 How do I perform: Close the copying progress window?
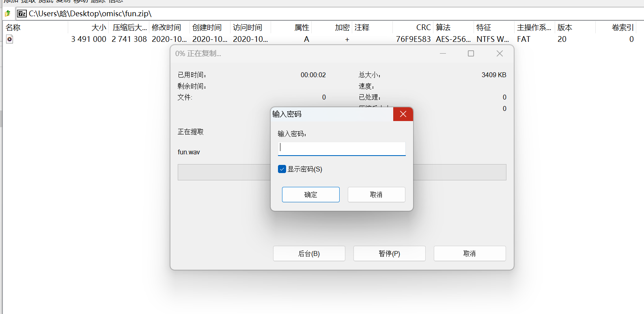(x=500, y=54)
